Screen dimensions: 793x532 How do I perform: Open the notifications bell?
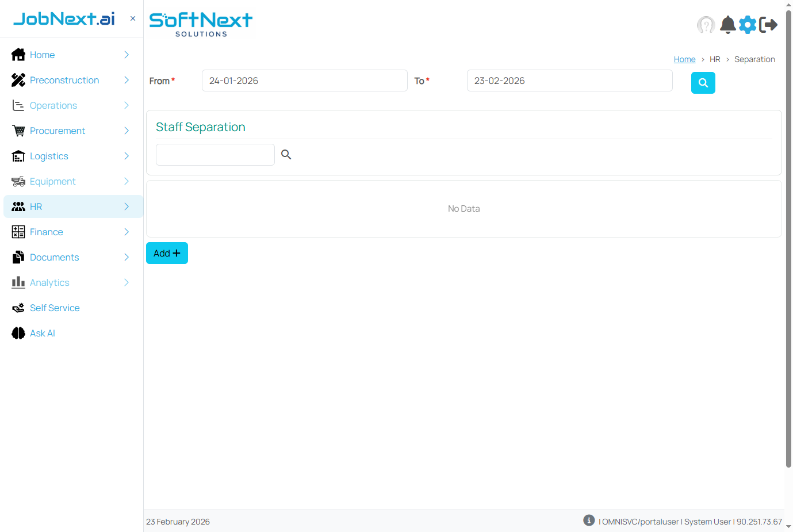727,25
